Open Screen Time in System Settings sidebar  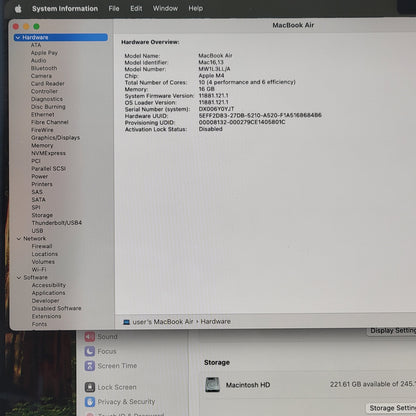tap(111, 366)
